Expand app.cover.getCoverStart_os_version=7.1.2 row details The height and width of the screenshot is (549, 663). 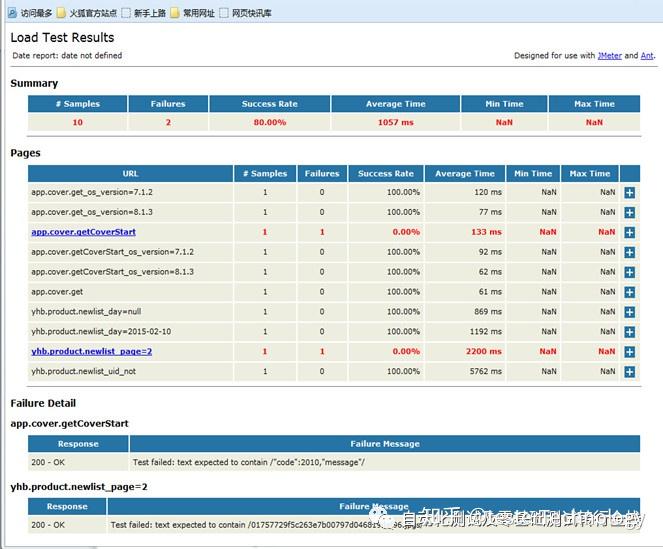[x=629, y=253]
